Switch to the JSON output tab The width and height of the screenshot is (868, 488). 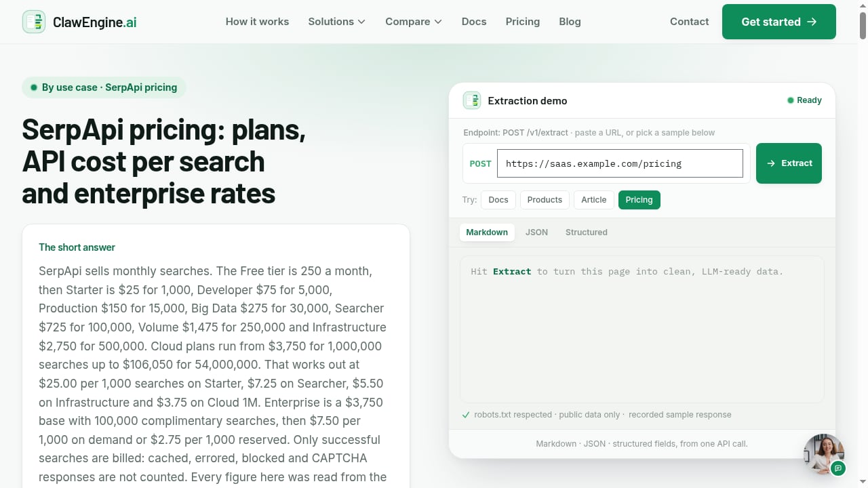coord(536,232)
